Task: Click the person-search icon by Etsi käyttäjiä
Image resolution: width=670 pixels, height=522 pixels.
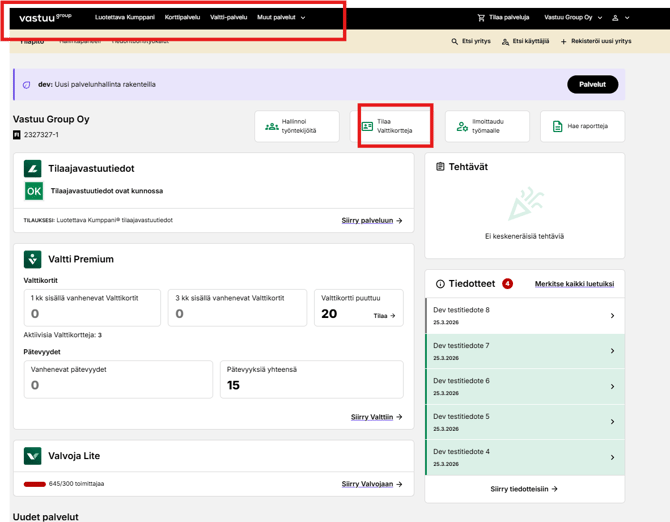Action: pyautogui.click(x=505, y=41)
